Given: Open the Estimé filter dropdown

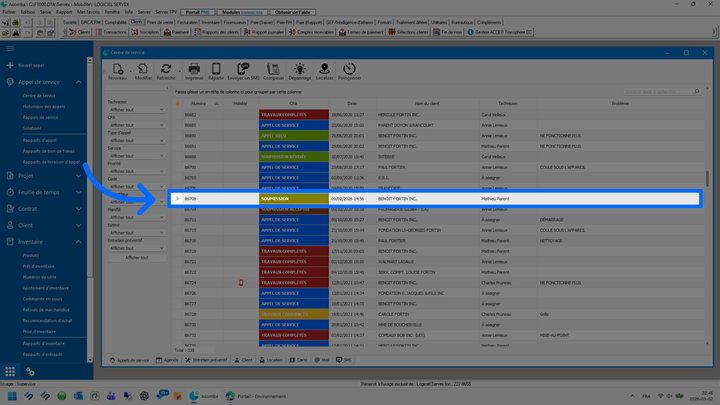Looking at the screenshot, I should pos(136,233).
